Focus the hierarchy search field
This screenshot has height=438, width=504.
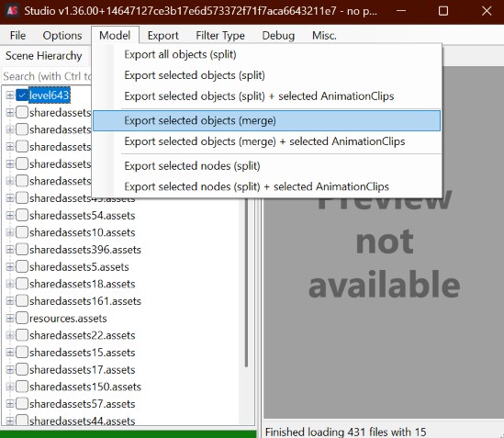[x=47, y=76]
